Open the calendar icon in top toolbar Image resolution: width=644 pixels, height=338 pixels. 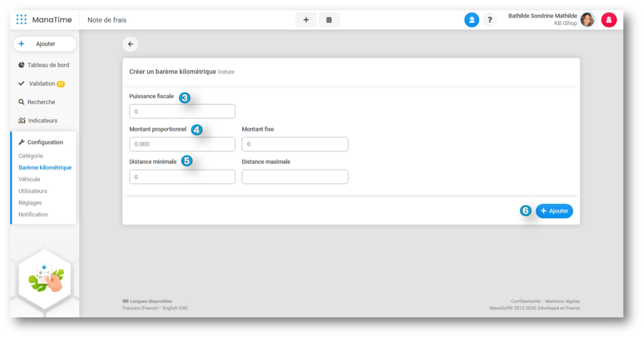[329, 20]
